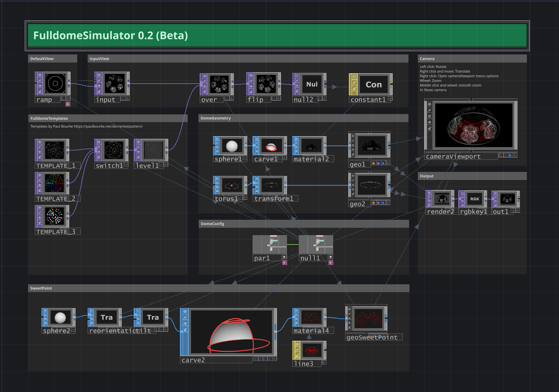The width and height of the screenshot is (559, 392).
Task: Toggle viewer active flag on sphere1
Action: pyautogui.click(x=218, y=138)
